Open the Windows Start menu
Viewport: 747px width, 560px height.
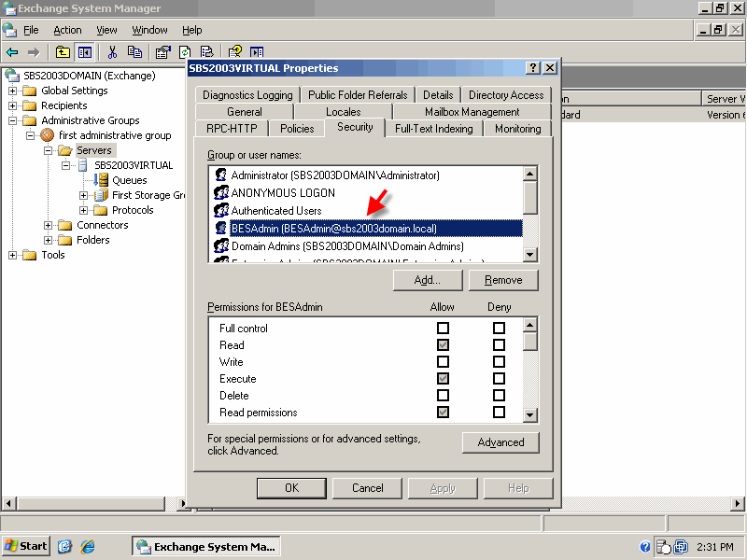26,546
